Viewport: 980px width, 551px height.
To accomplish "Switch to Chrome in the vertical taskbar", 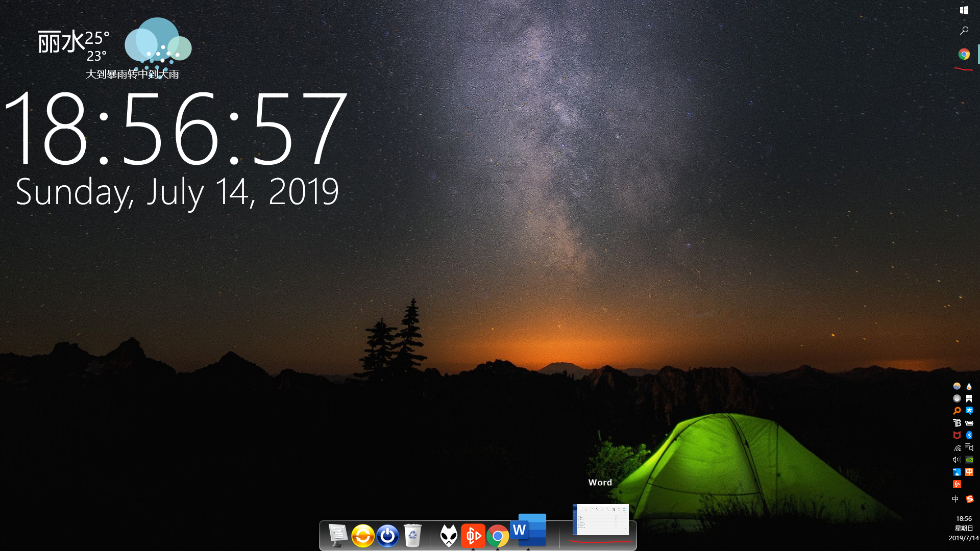I will pos(964,54).
